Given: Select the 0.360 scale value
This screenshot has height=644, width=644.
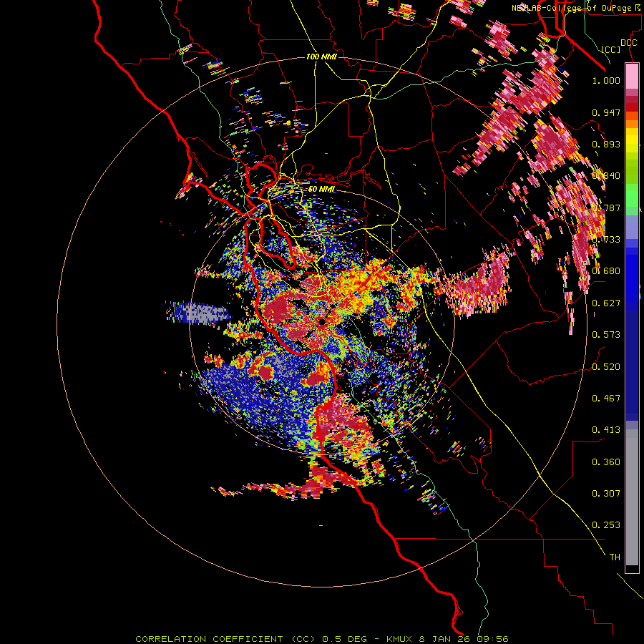Looking at the screenshot, I should pos(606,462).
